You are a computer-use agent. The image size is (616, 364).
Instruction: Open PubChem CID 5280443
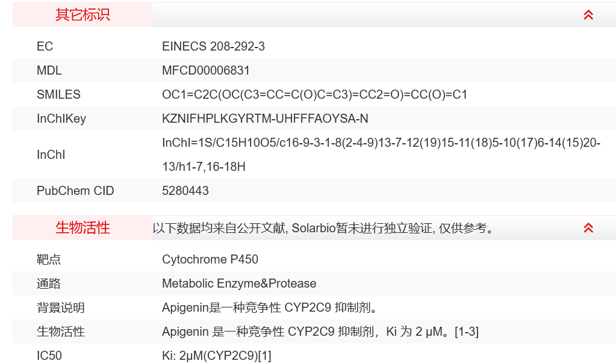coord(185,191)
